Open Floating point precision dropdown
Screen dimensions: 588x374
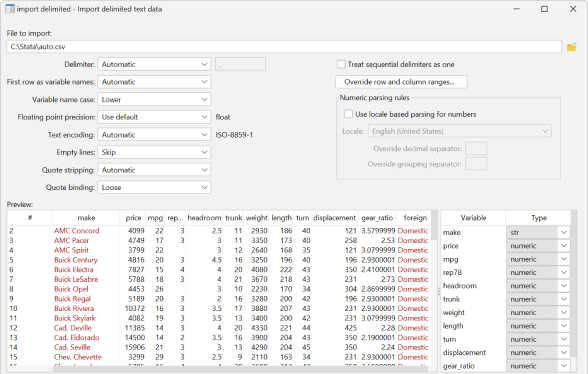pos(154,117)
